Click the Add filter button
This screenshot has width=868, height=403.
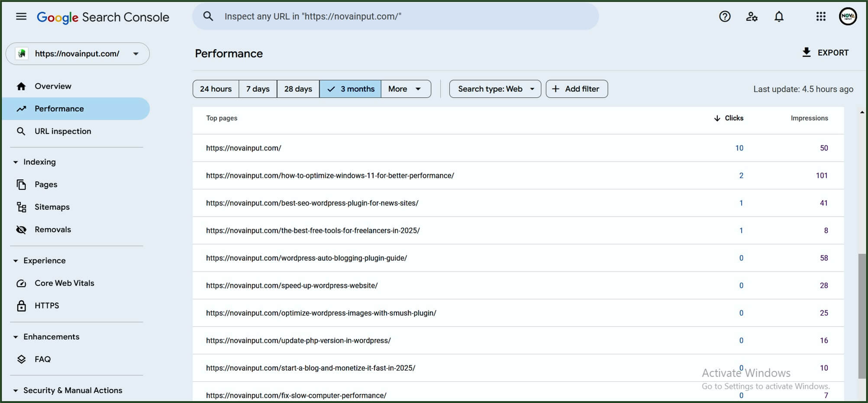click(577, 89)
